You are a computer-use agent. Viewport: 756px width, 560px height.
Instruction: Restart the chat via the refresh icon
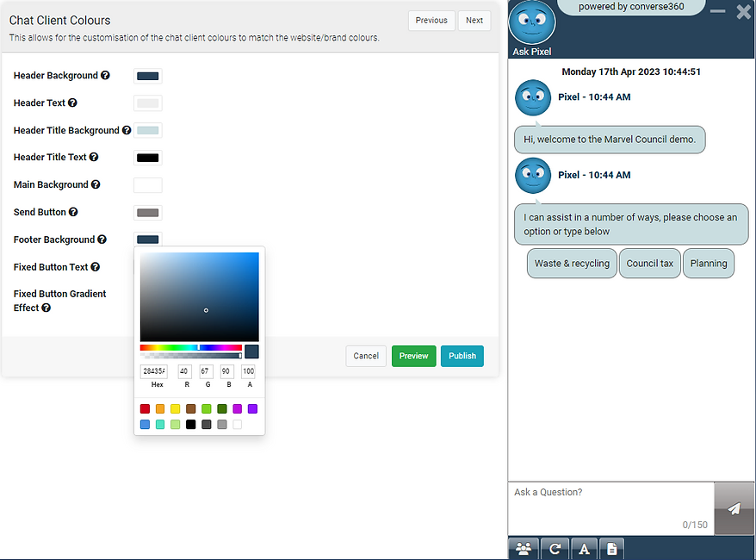(554, 548)
